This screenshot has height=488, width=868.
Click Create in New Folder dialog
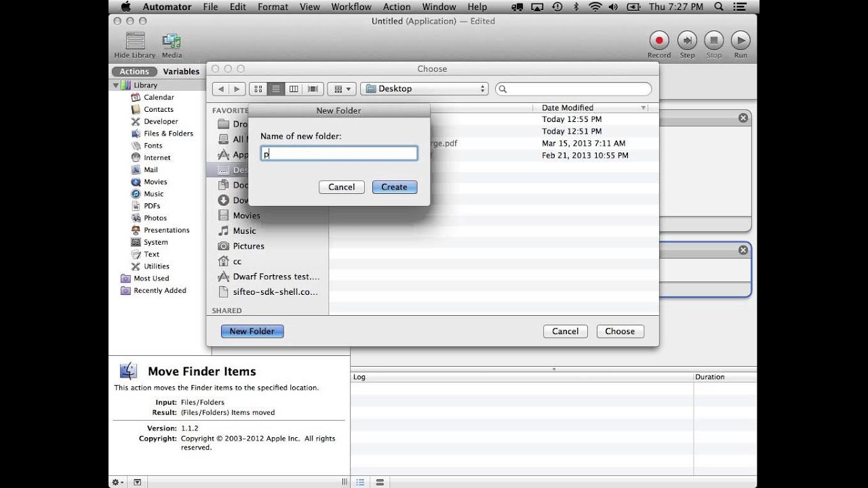coord(395,187)
